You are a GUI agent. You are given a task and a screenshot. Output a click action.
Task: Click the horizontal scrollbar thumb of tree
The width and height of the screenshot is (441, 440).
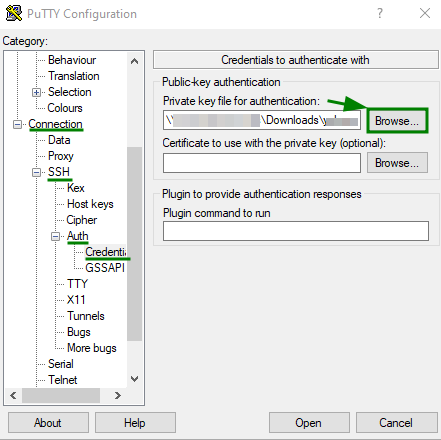coord(61,396)
